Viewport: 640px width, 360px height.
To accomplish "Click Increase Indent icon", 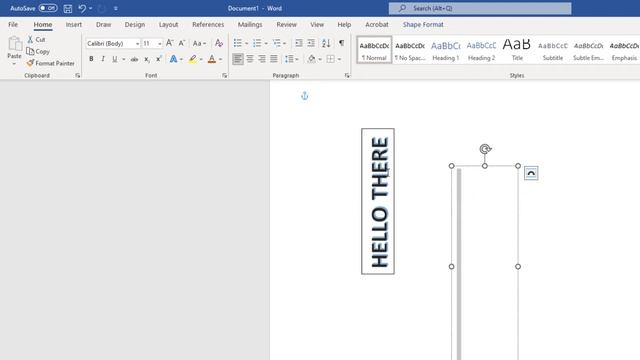I will pyautogui.click(x=311, y=43).
